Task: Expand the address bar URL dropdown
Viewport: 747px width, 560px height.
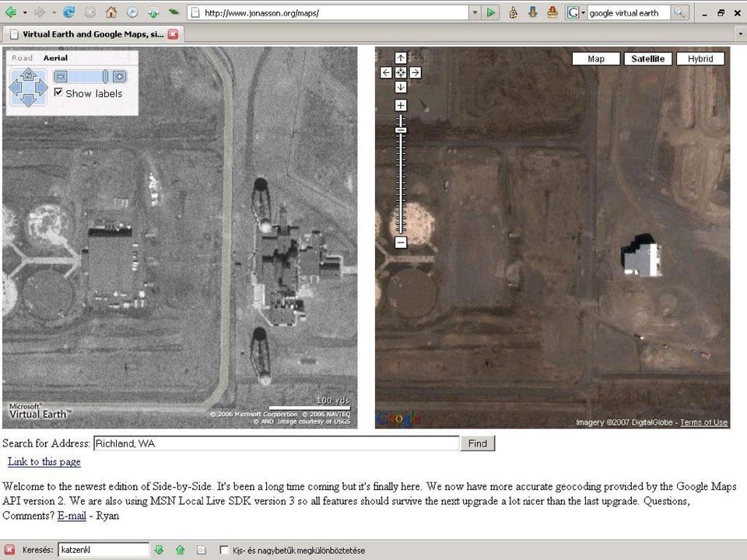Action: 475,13
